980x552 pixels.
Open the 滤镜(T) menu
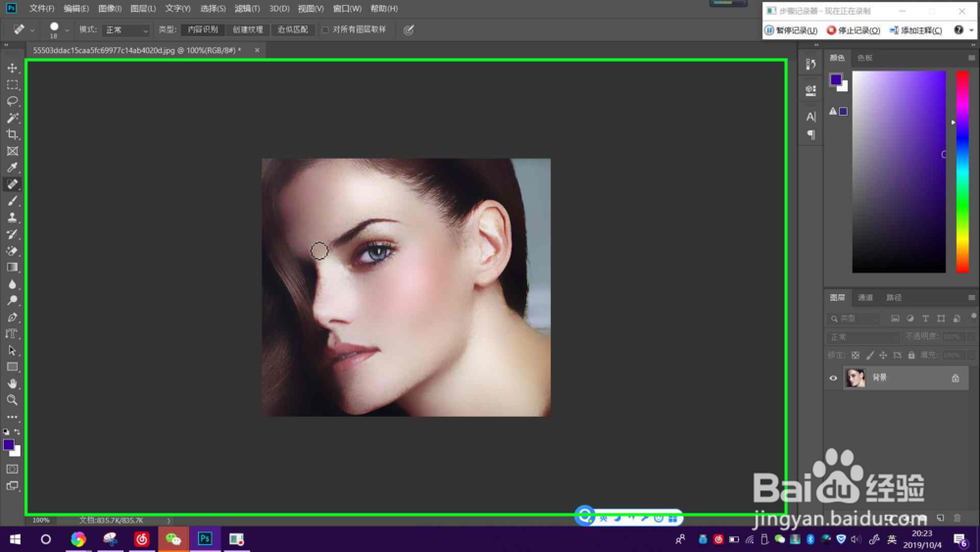pyautogui.click(x=247, y=9)
